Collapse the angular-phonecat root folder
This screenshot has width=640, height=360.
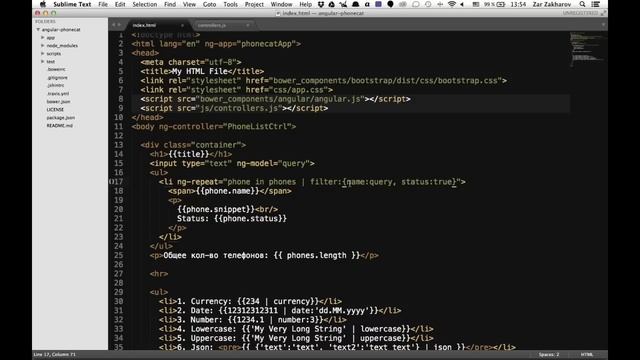tap(38, 29)
